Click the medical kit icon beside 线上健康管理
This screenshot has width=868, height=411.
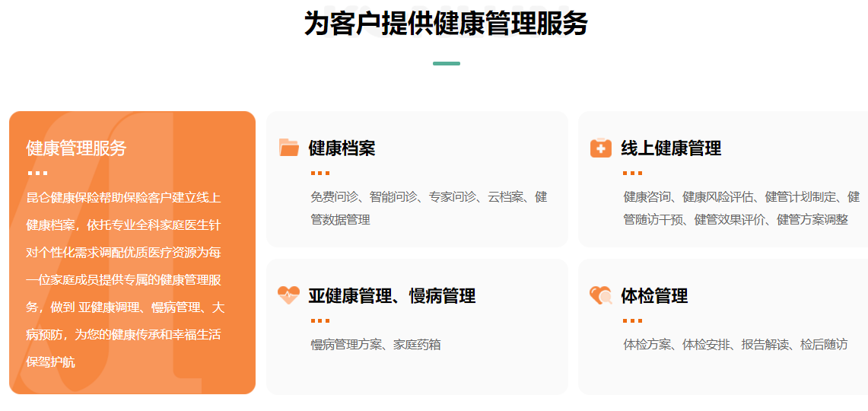coord(601,148)
